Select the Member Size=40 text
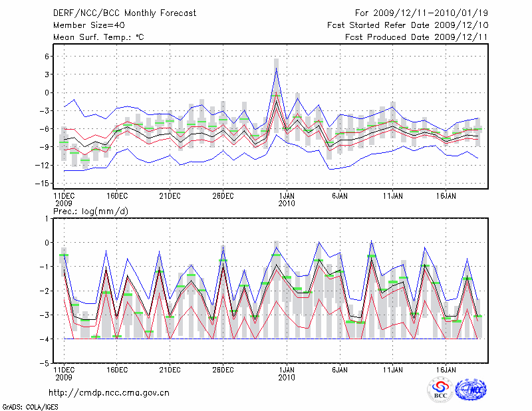 [x=87, y=25]
